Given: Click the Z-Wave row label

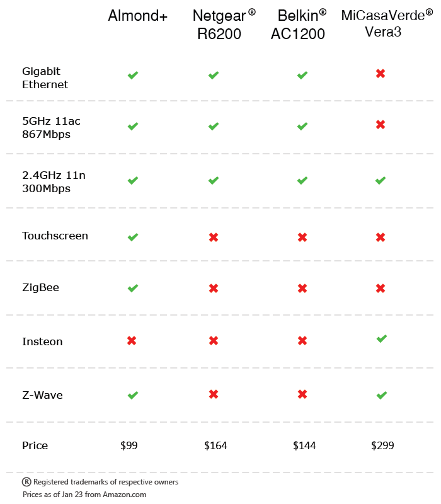Looking at the screenshot, I should point(42,396).
